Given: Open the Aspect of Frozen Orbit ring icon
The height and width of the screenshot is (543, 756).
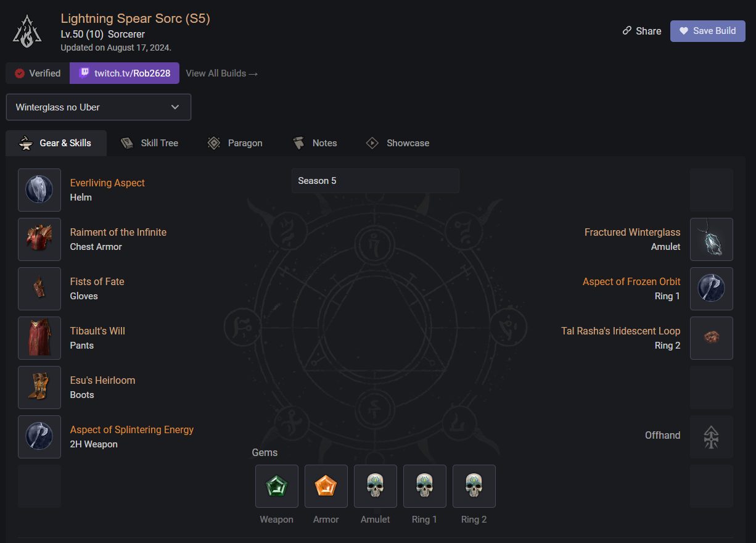Looking at the screenshot, I should pyautogui.click(x=712, y=289).
